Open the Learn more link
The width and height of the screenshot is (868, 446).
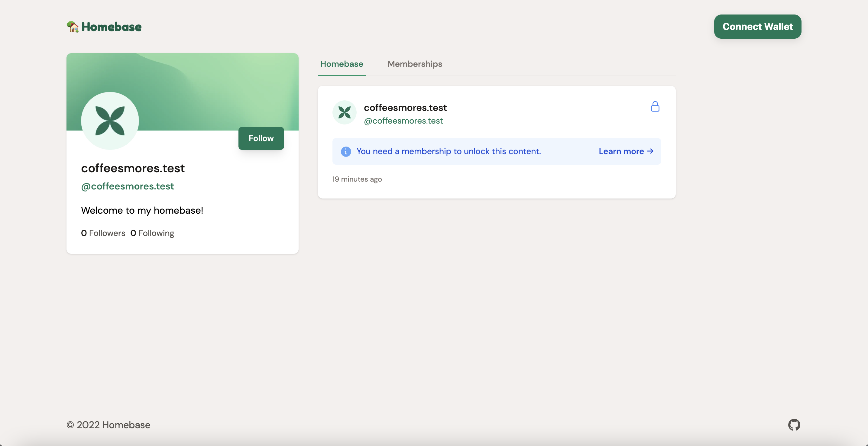click(626, 151)
